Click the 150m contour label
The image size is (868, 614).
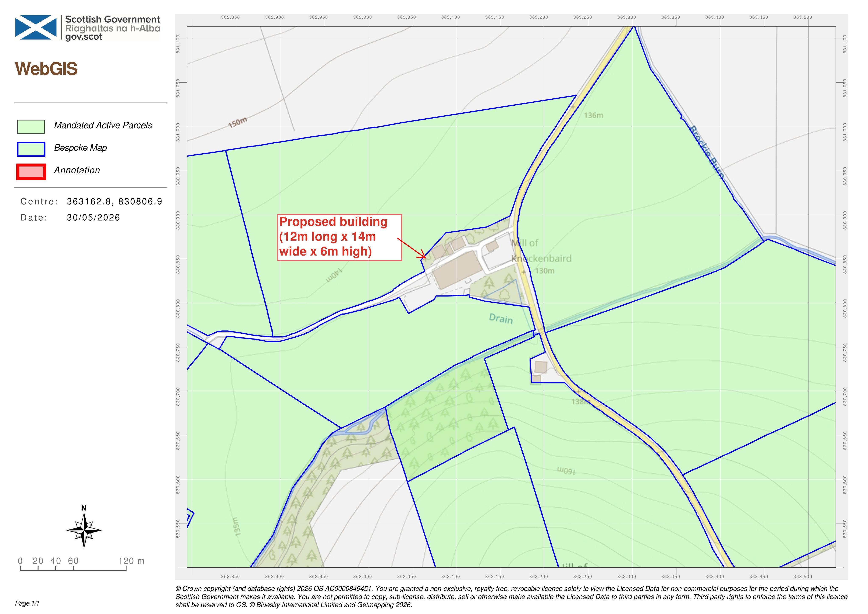point(237,122)
